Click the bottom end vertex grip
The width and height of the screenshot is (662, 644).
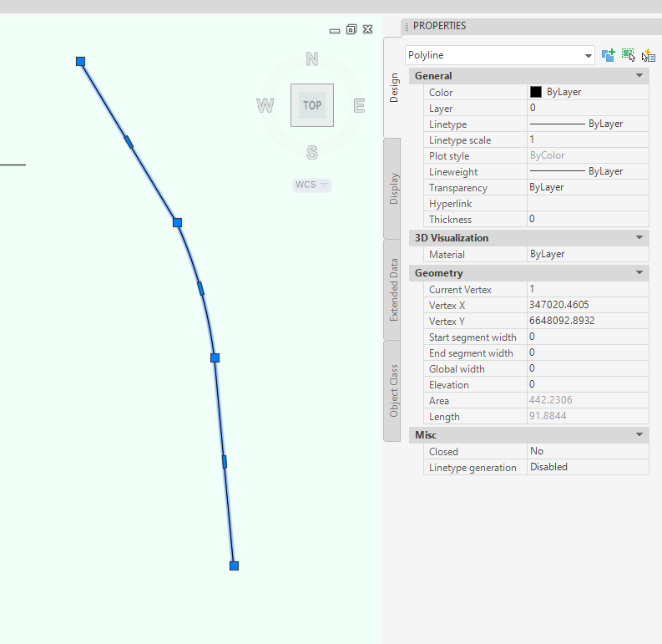235,565
